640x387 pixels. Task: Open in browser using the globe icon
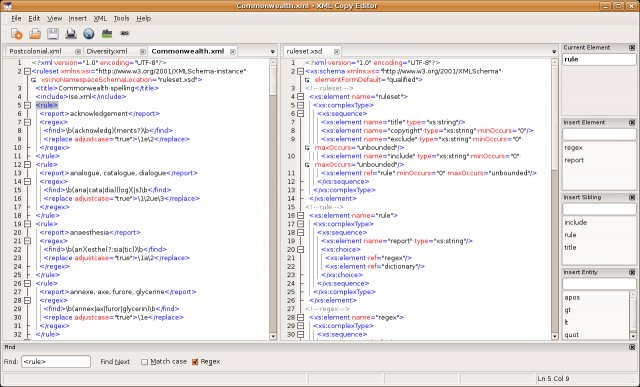(x=89, y=34)
